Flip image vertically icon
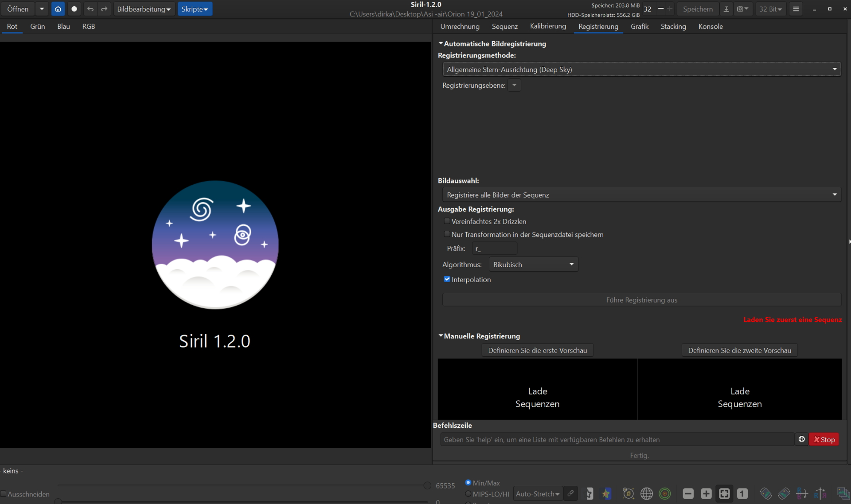851x504 pixels. [802, 493]
